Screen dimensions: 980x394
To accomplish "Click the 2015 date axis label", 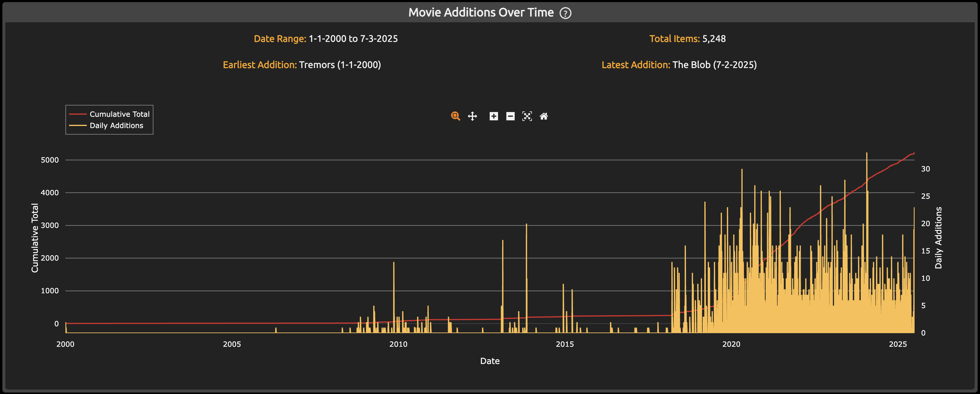I will pyautogui.click(x=565, y=344).
